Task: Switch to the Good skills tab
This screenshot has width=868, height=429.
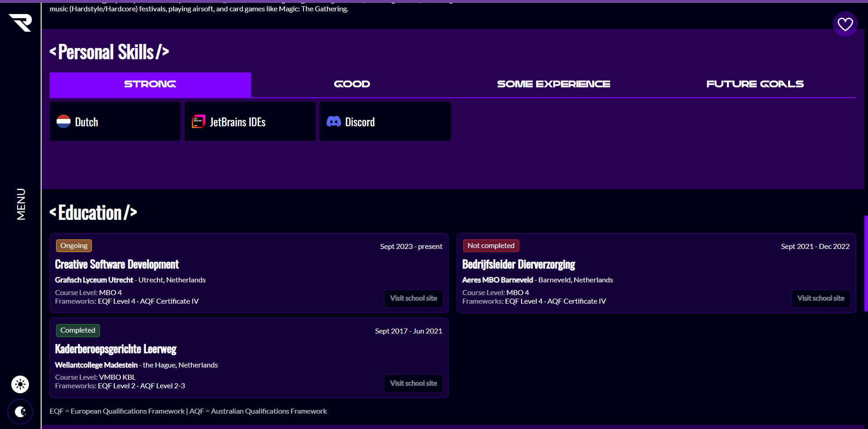Action: click(352, 85)
